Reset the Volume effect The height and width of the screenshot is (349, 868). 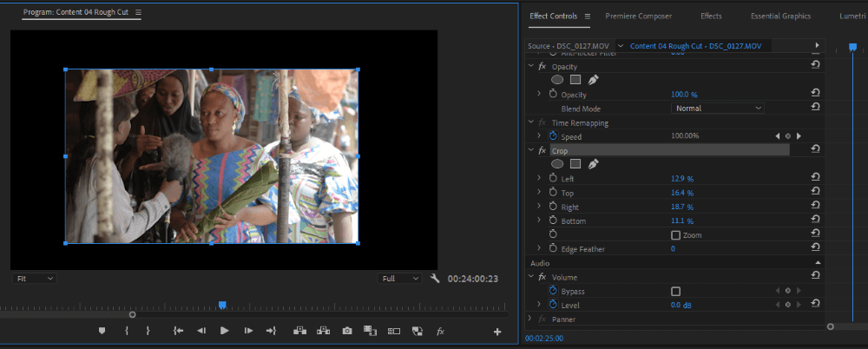815,274
